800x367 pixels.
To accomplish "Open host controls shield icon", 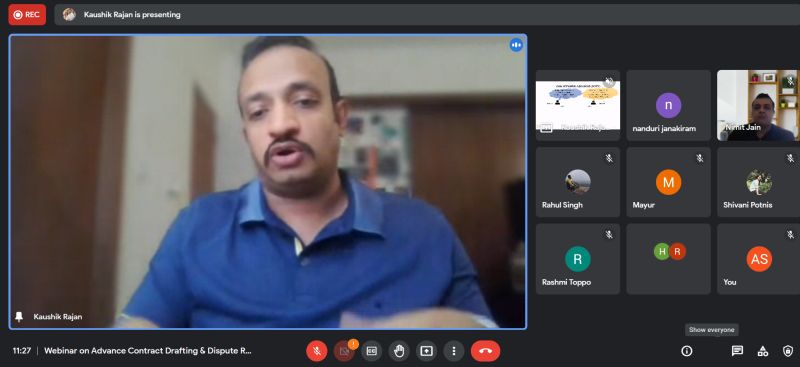I will 788,351.
